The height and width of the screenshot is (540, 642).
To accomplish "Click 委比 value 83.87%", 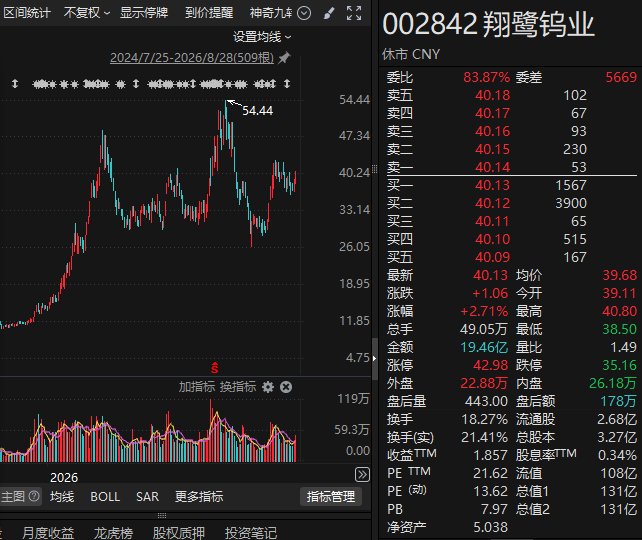I will click(x=487, y=77).
